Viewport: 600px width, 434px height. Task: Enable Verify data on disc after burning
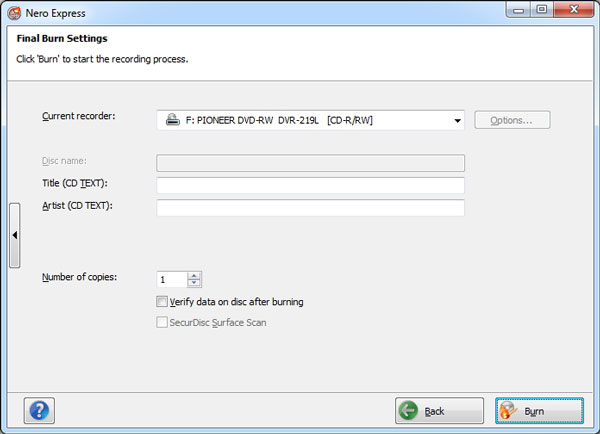click(x=163, y=302)
